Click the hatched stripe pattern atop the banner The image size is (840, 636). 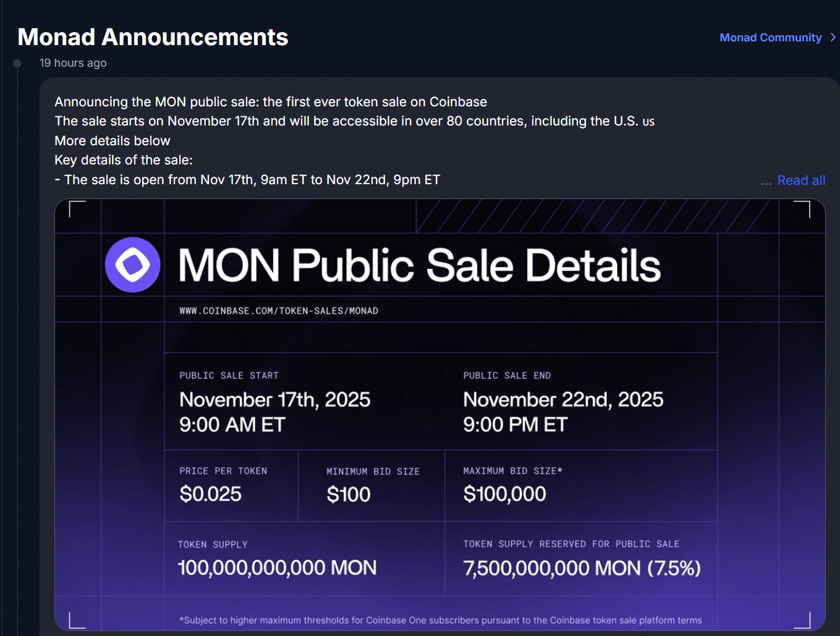point(587,216)
